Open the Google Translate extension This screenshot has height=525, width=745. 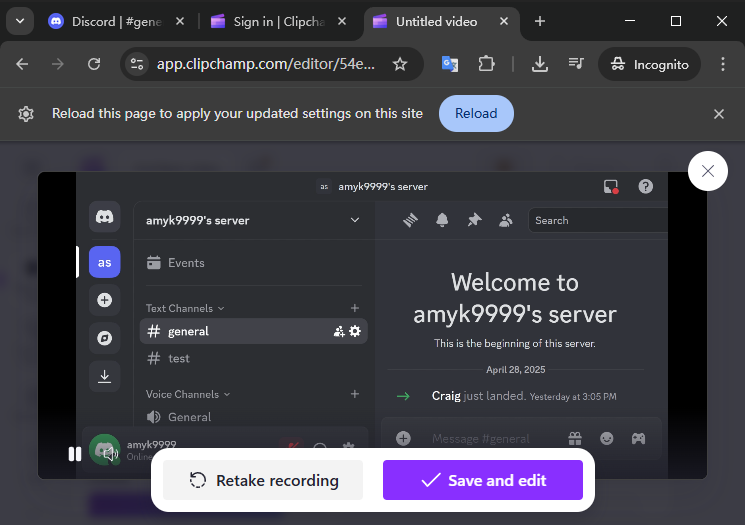(x=449, y=64)
